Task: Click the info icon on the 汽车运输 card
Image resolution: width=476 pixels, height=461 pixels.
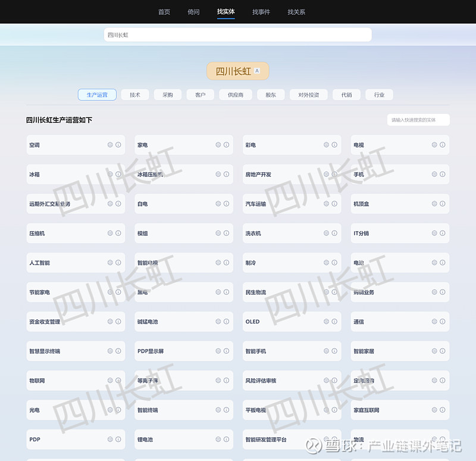Action: pos(334,204)
